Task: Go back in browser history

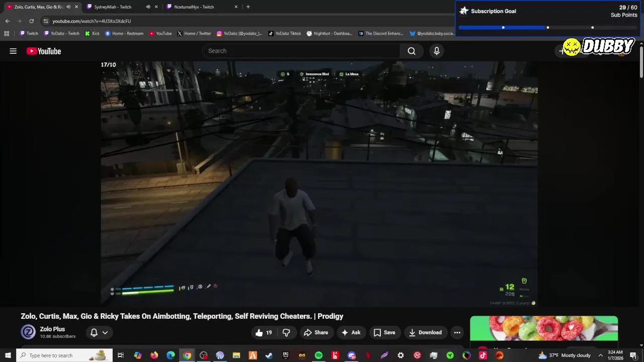Action: click(x=7, y=21)
